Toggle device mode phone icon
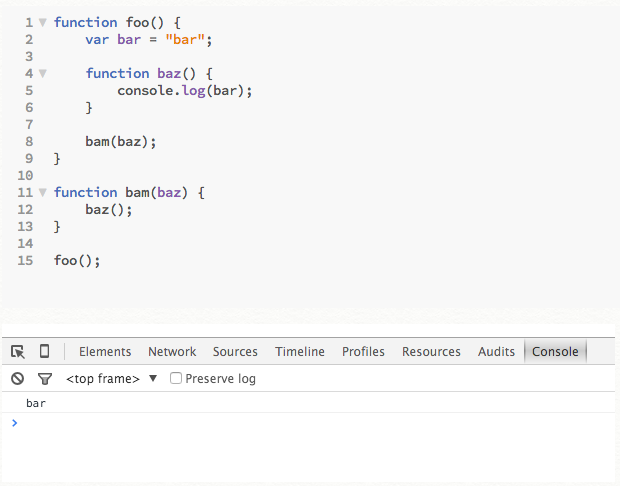Image resolution: width=620 pixels, height=486 pixels. (x=45, y=351)
